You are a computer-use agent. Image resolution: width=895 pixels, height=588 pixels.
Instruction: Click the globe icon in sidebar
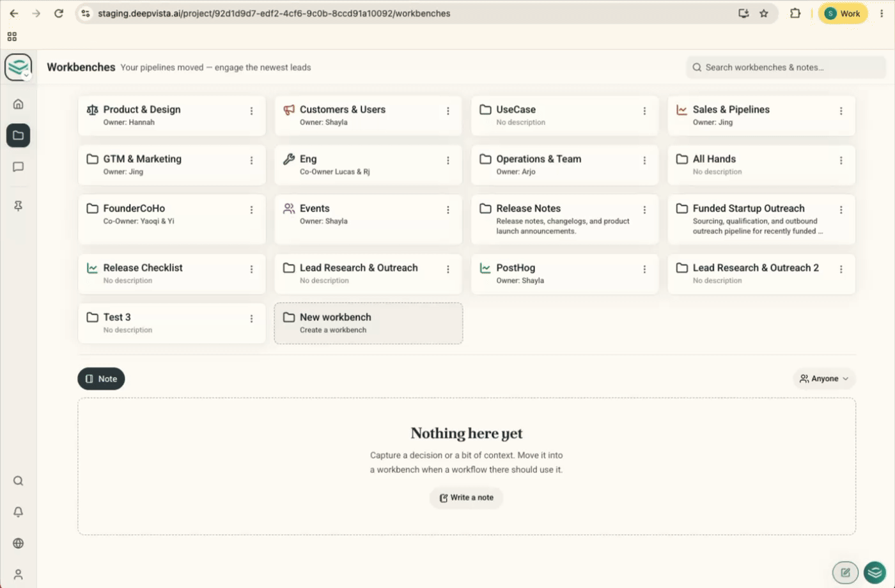point(18,543)
